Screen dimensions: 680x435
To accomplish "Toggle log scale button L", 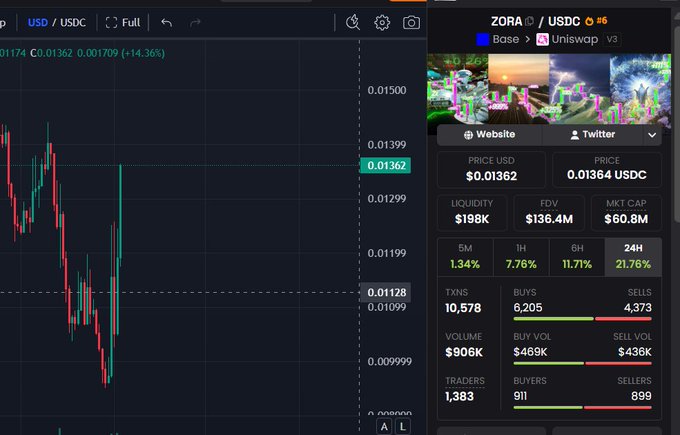I will 403,427.
